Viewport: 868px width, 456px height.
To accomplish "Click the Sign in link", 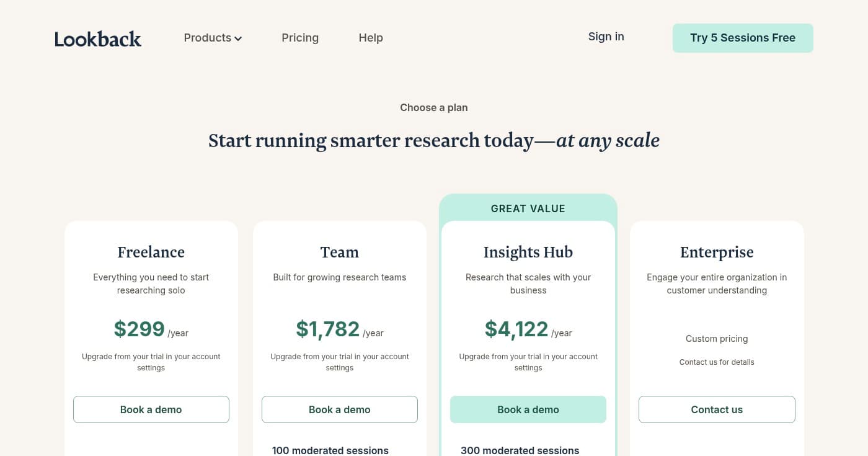I will click(606, 37).
